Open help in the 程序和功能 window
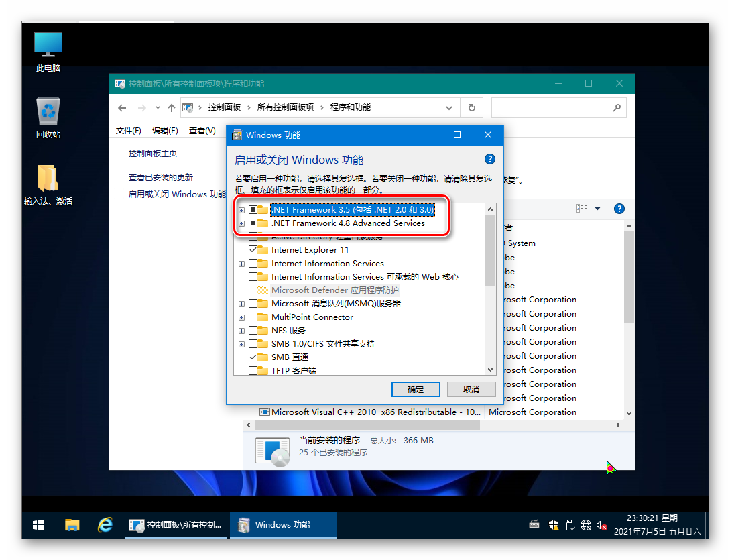Image resolution: width=730 pixels, height=560 pixels. coord(619,209)
